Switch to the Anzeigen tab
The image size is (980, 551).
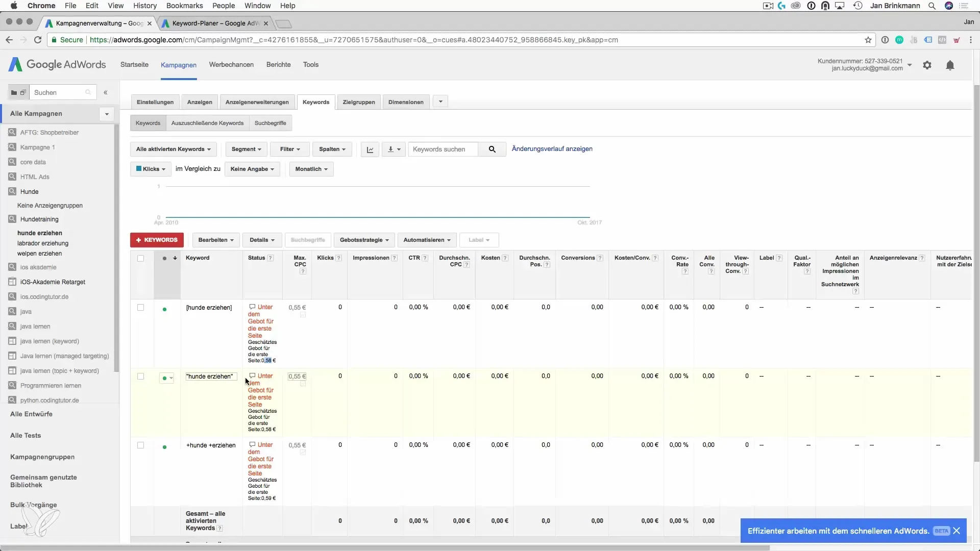200,102
